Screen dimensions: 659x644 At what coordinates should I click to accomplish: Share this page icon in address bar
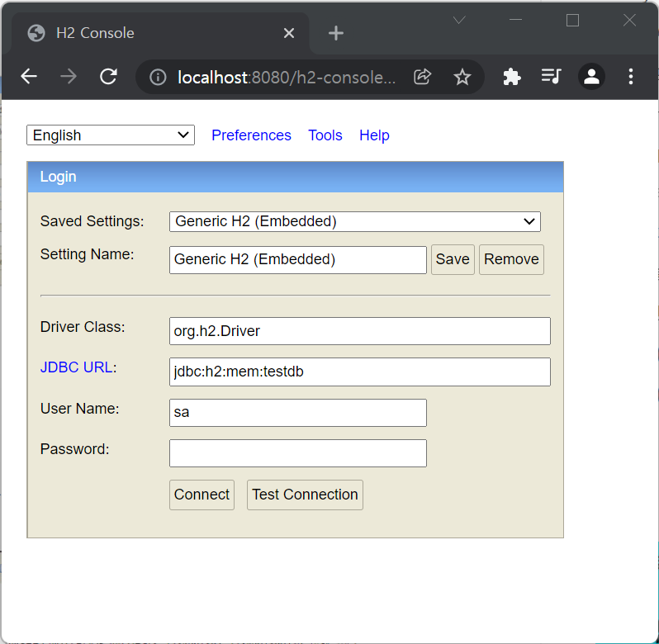click(422, 77)
